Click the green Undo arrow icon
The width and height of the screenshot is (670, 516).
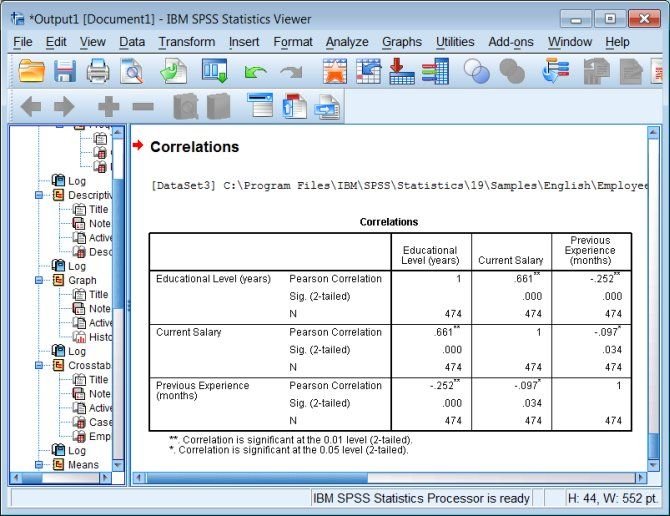pyautogui.click(x=255, y=72)
